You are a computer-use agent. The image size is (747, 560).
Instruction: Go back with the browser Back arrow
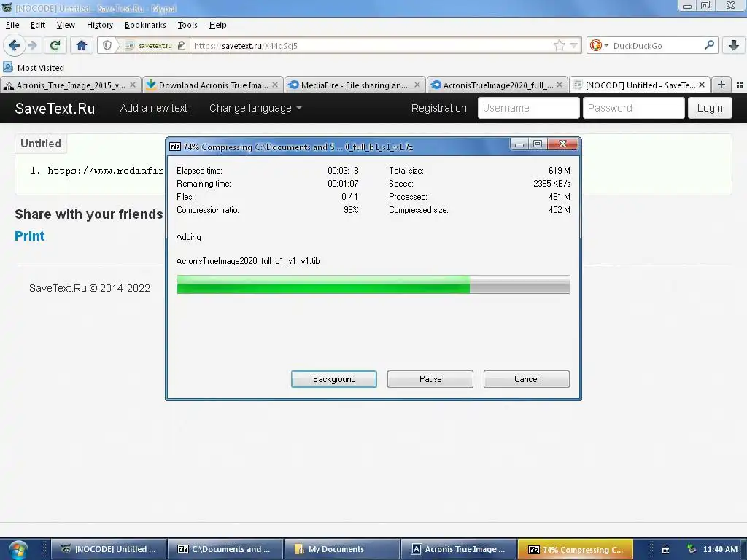[14, 45]
